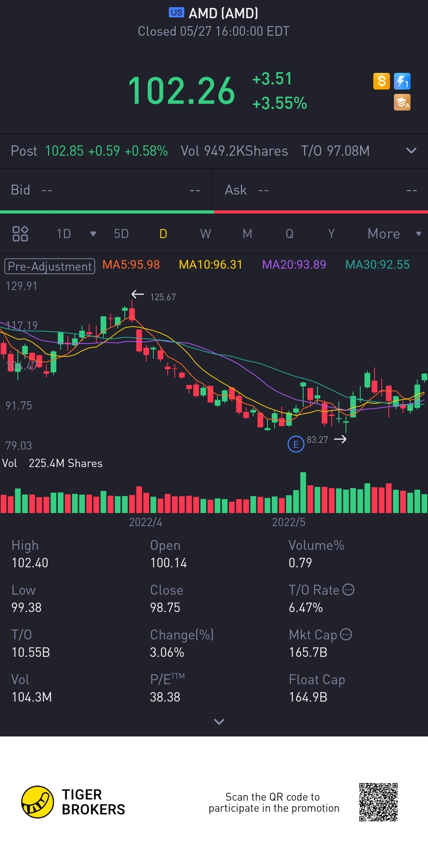Image resolution: width=428 pixels, height=868 pixels.
Task: Toggle the Pre-Adjustment setting
Action: pos(50,266)
